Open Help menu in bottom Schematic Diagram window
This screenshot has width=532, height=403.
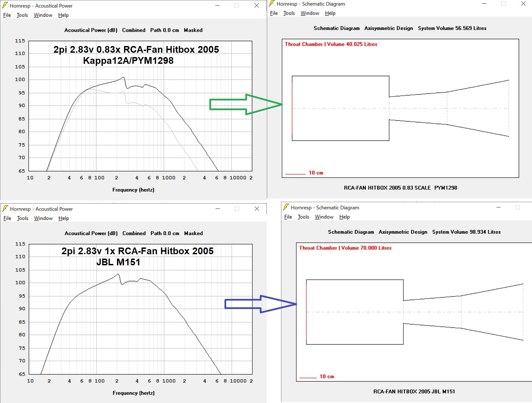(344, 217)
